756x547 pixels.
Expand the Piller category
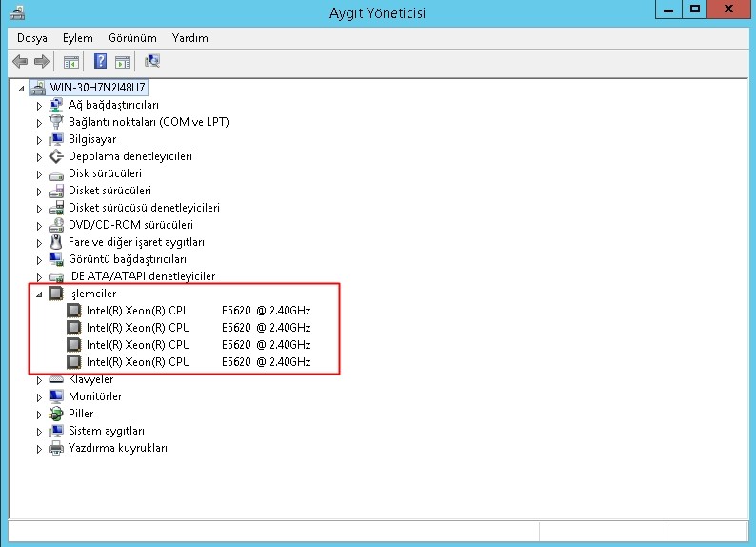tap(39, 415)
